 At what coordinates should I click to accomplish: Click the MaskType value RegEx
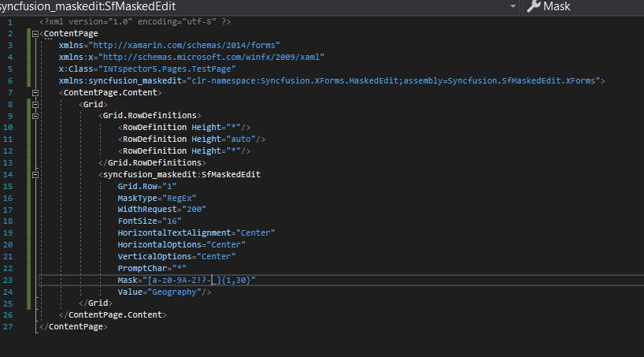pyautogui.click(x=180, y=199)
